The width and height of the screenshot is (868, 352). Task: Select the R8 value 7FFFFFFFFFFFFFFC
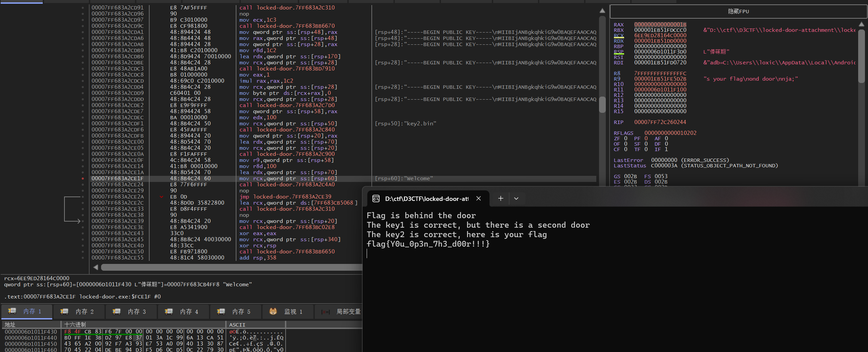pyautogui.click(x=660, y=74)
